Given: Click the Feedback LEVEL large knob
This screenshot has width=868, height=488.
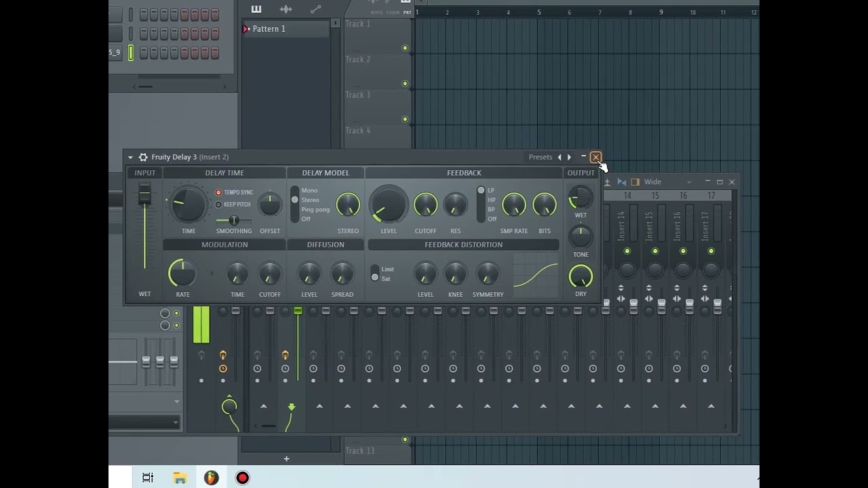Looking at the screenshot, I should (x=389, y=204).
